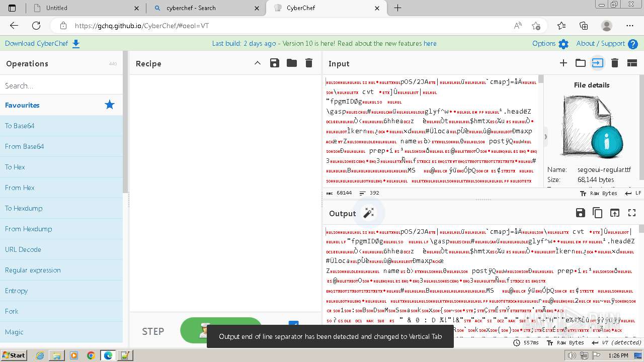Click the input pane scrollbar
The image size is (644, 362).
(x=541, y=79)
